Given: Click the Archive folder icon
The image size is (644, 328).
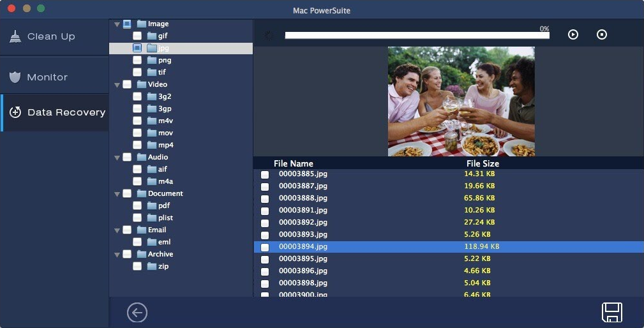Looking at the screenshot, I should [x=142, y=254].
